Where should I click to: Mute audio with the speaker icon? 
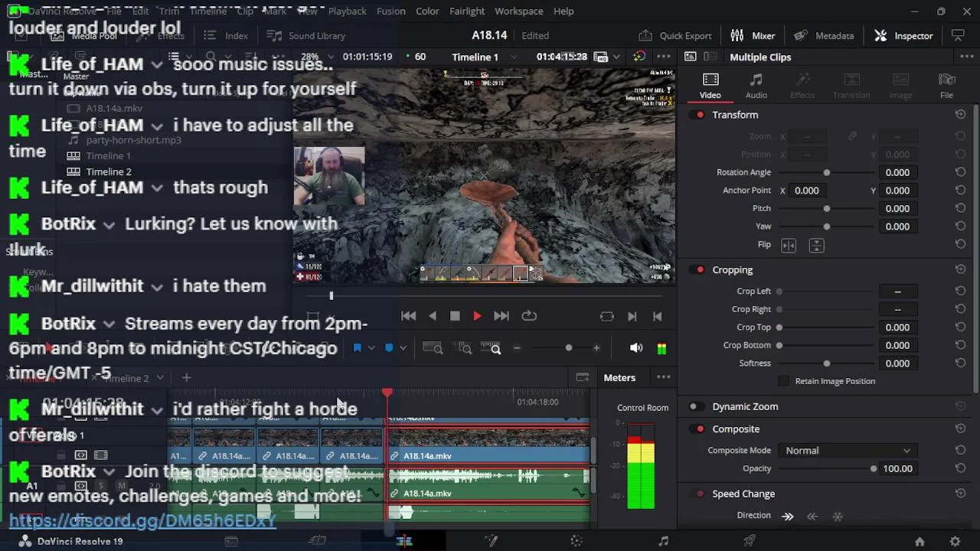tap(636, 348)
